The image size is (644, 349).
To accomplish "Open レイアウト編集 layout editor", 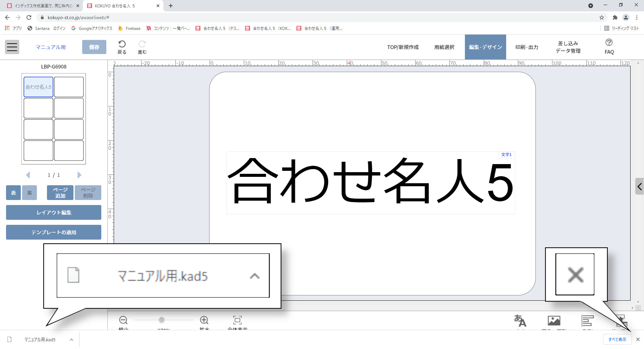I will tap(53, 212).
